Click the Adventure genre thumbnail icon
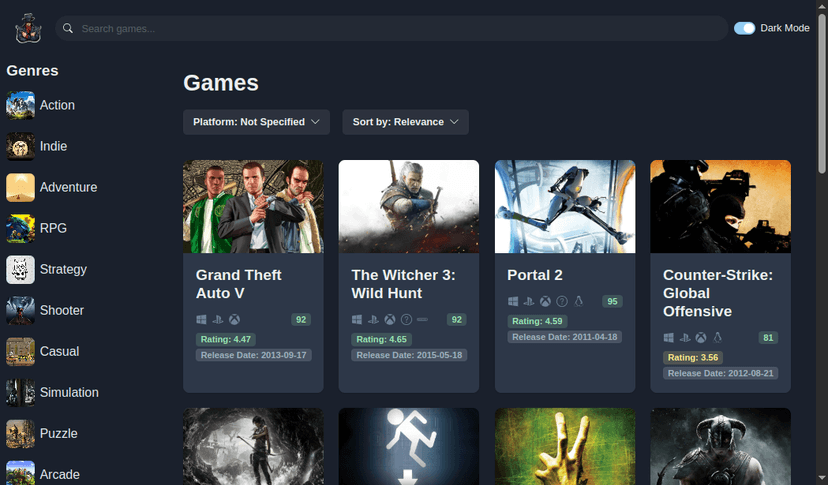828x485 pixels. (21, 188)
